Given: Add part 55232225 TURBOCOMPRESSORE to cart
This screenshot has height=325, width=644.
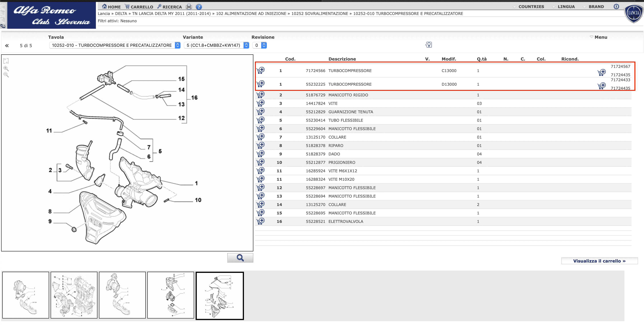Looking at the screenshot, I should click(x=260, y=84).
